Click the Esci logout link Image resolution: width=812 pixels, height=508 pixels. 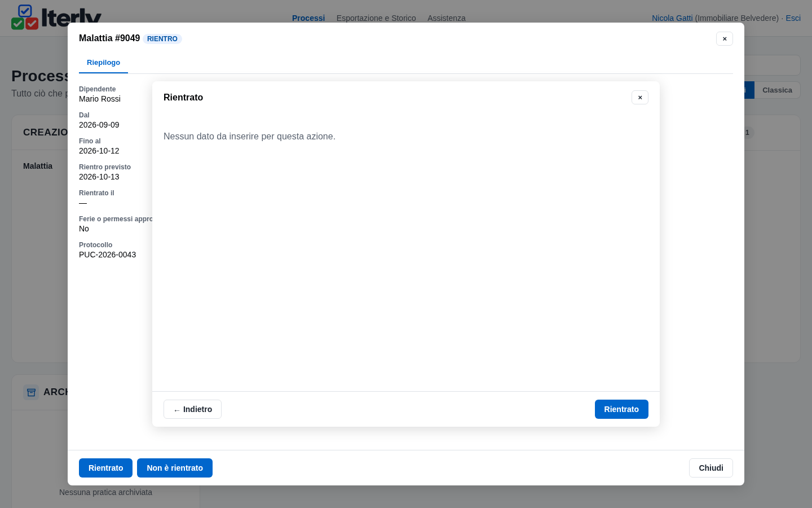793,18
